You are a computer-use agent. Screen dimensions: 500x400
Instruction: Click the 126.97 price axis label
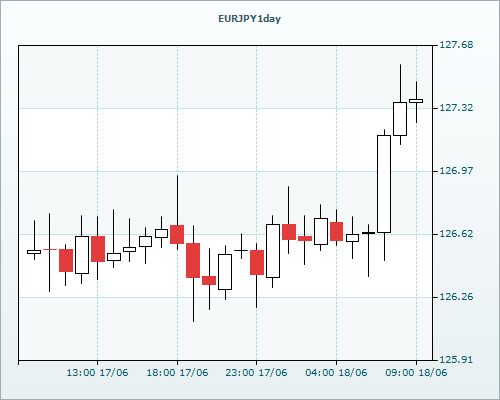coord(456,171)
